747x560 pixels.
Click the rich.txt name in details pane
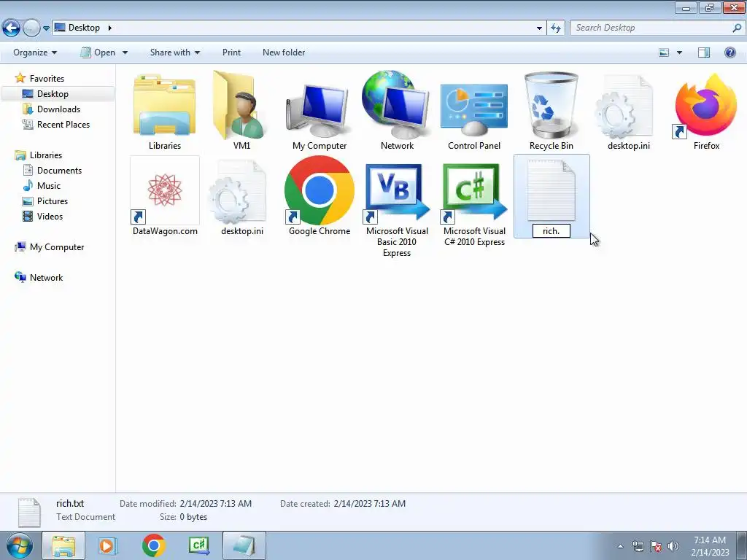point(70,503)
